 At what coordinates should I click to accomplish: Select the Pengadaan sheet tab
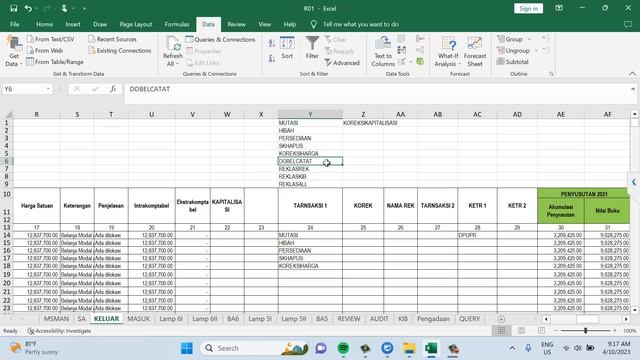[x=433, y=319]
